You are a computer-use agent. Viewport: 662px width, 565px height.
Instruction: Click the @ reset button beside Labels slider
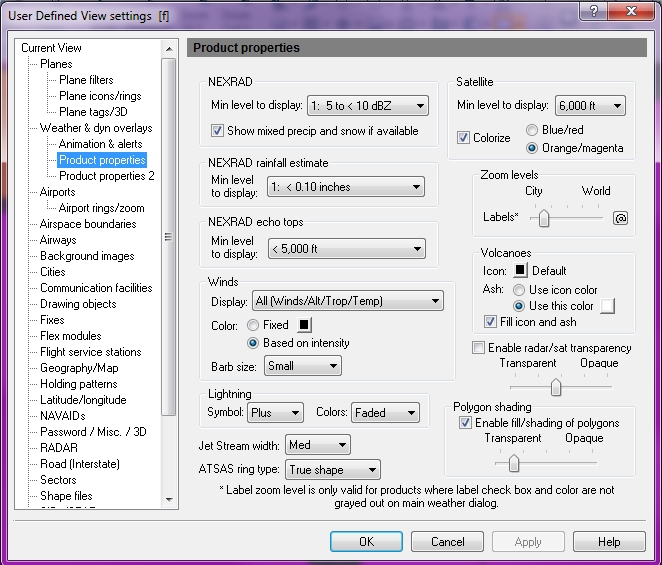620,218
